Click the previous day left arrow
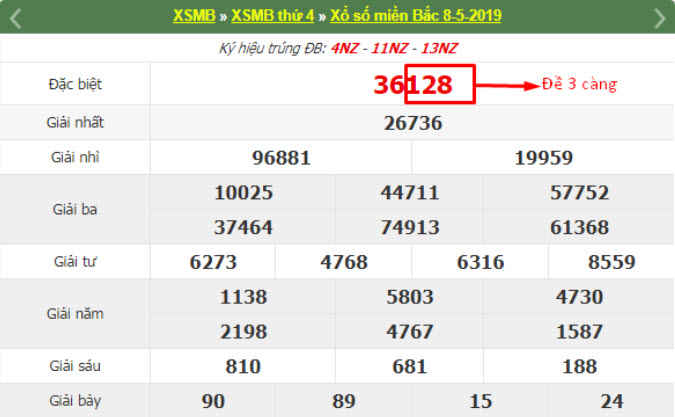This screenshot has width=675, height=417. (x=16, y=17)
